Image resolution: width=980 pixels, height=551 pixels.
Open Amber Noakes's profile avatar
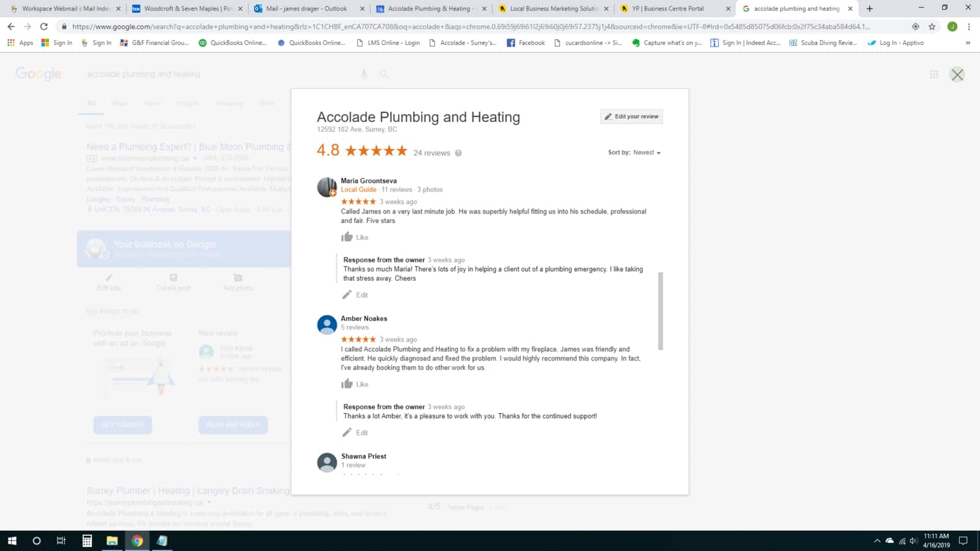pos(327,324)
